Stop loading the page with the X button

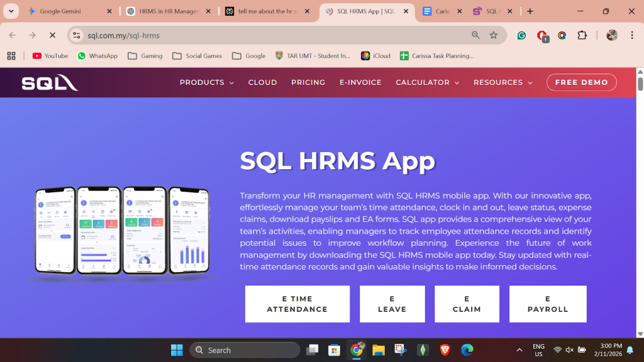pos(52,36)
